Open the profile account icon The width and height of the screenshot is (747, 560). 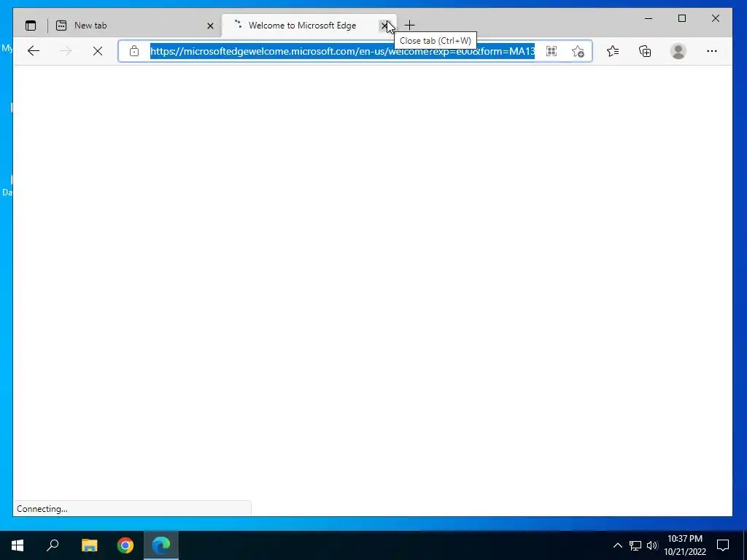[678, 51]
